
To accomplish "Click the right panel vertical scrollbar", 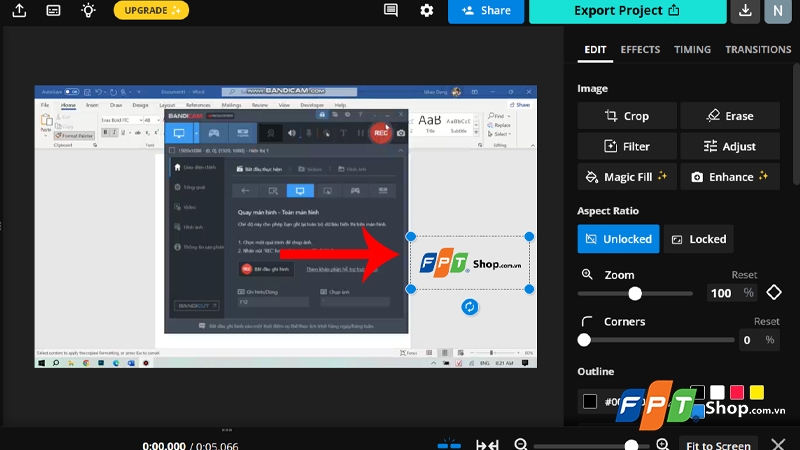I will point(796,122).
